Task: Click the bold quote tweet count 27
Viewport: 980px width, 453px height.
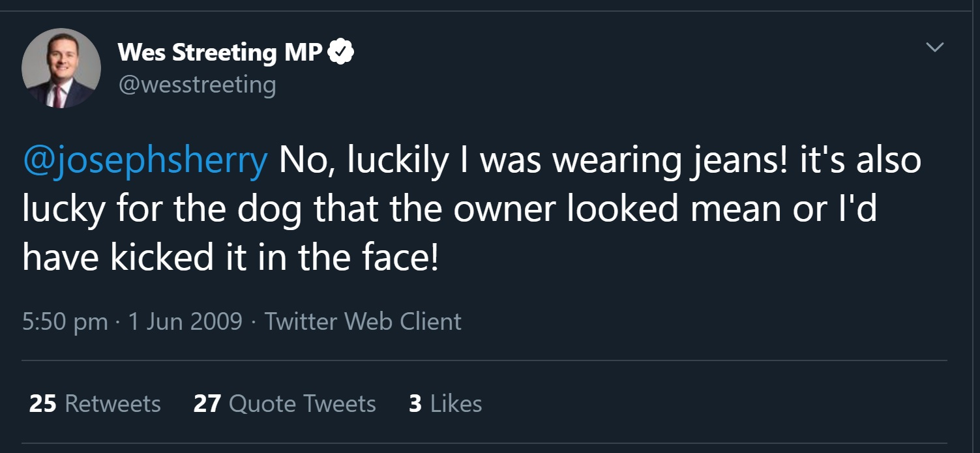Action: [207, 404]
